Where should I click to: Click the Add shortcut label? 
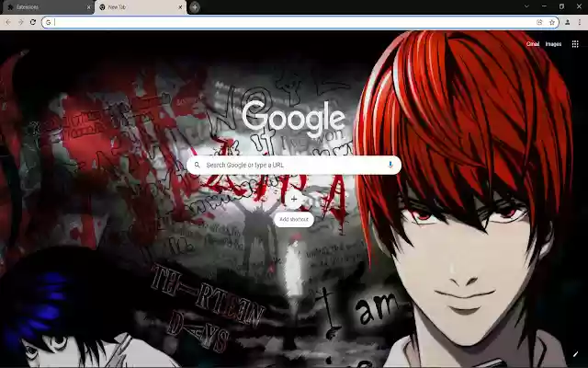click(294, 219)
